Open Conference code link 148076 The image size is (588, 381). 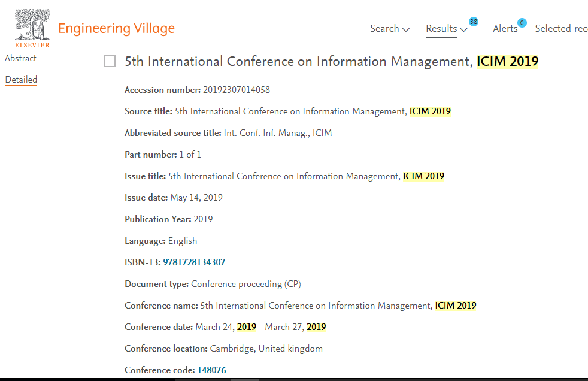coord(212,370)
